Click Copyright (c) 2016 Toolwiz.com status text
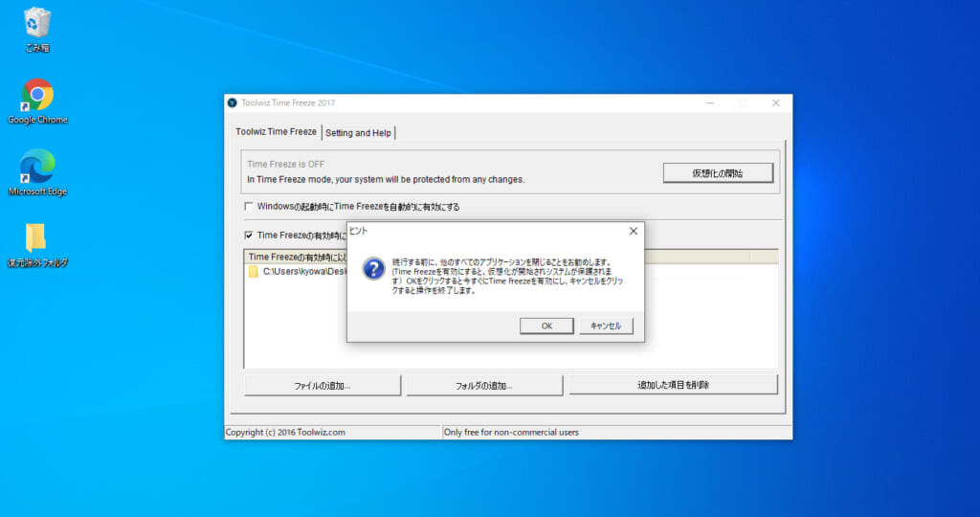Screen dimensions: 980x517 click(x=285, y=432)
